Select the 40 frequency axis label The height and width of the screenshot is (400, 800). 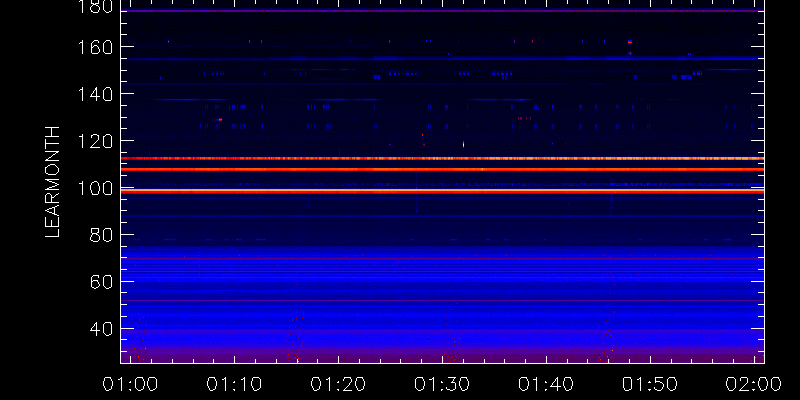click(x=102, y=329)
